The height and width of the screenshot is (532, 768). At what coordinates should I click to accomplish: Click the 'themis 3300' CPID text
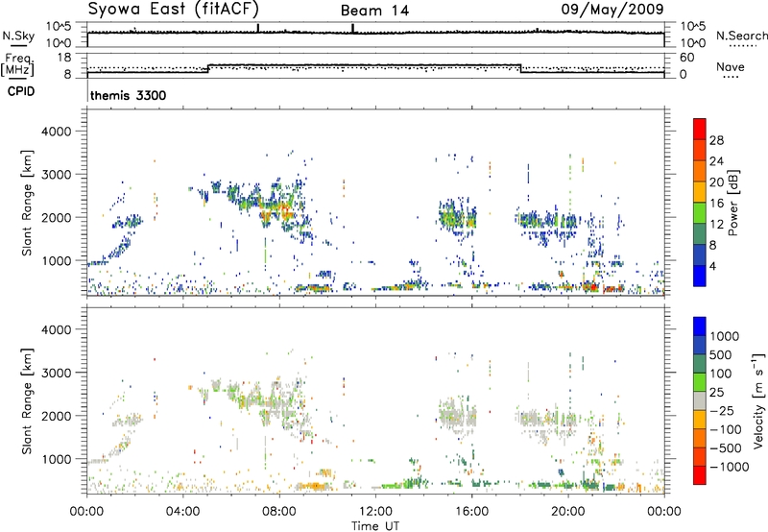tap(129, 95)
